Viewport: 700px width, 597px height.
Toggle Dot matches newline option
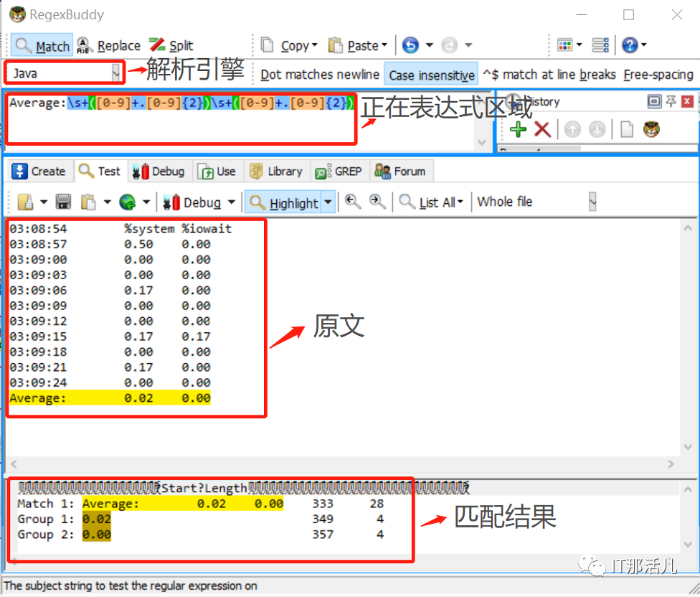pyautogui.click(x=320, y=75)
